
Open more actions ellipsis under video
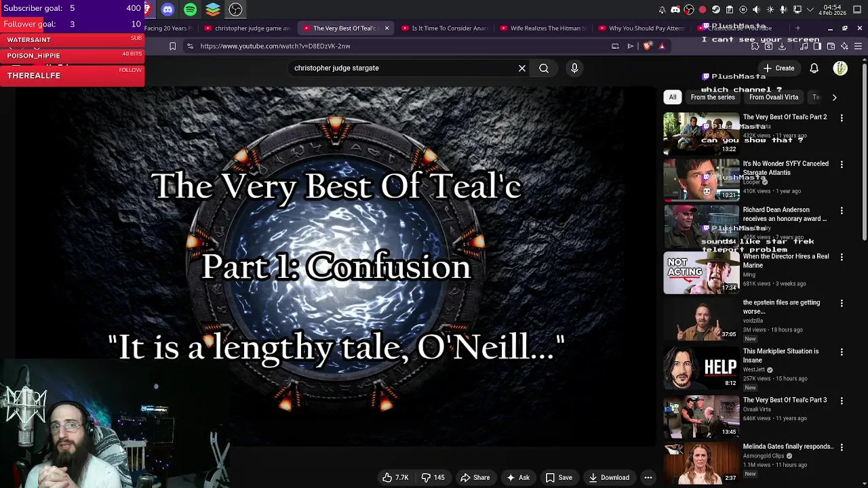pos(648,477)
